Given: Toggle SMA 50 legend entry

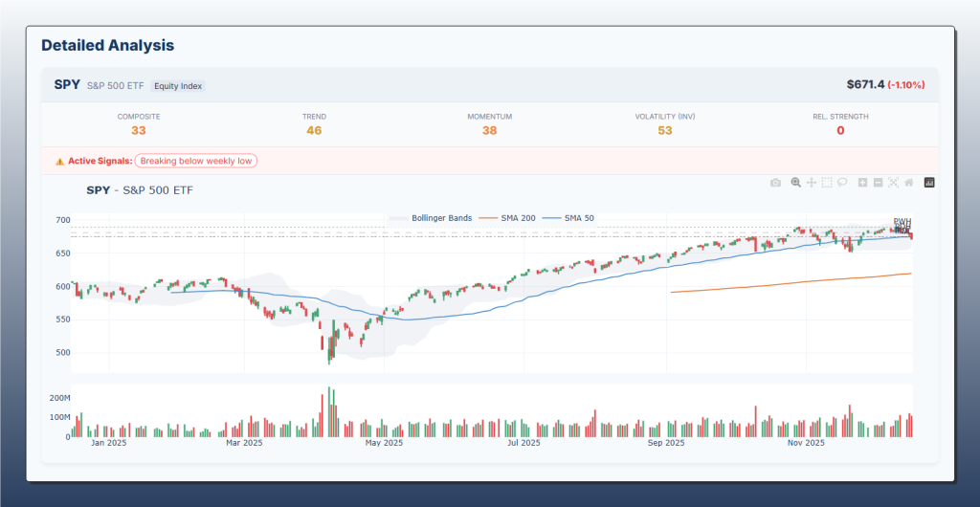Looking at the screenshot, I should tap(568, 218).
